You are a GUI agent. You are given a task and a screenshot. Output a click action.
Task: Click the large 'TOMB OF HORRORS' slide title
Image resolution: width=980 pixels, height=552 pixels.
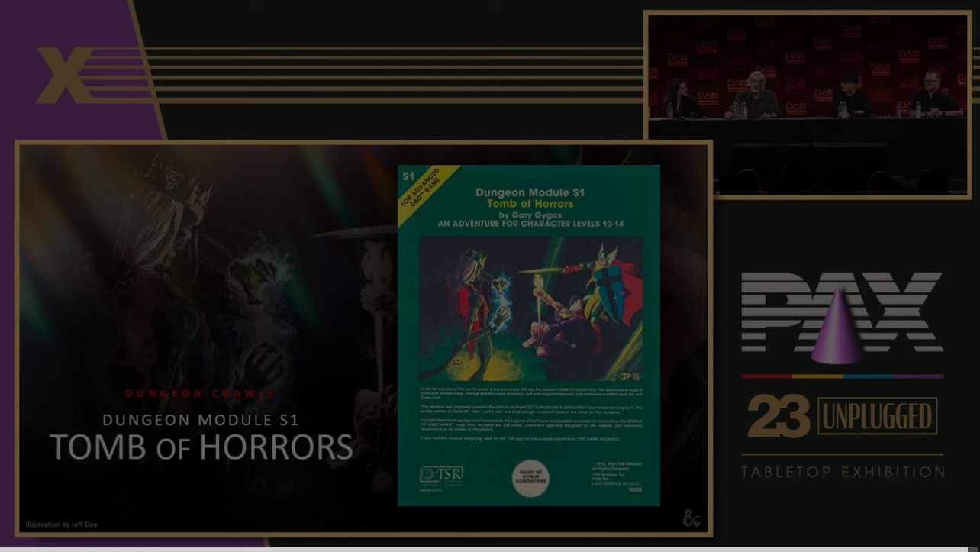coord(201,447)
